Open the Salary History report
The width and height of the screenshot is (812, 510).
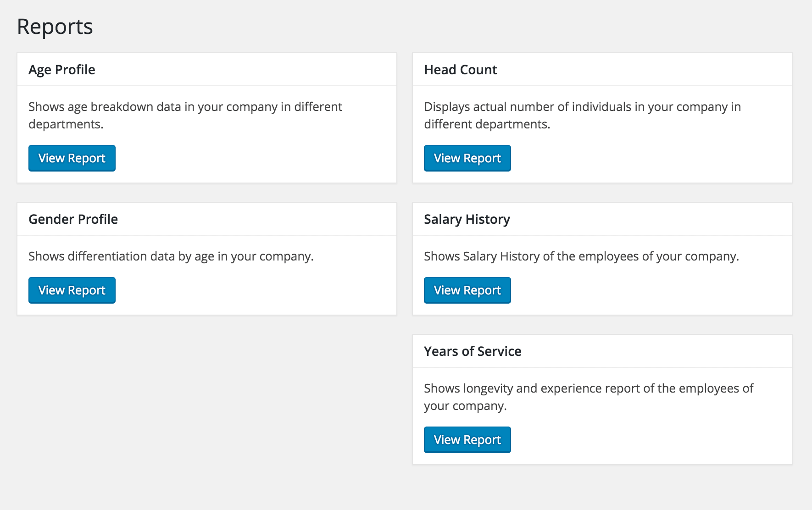coord(467,290)
